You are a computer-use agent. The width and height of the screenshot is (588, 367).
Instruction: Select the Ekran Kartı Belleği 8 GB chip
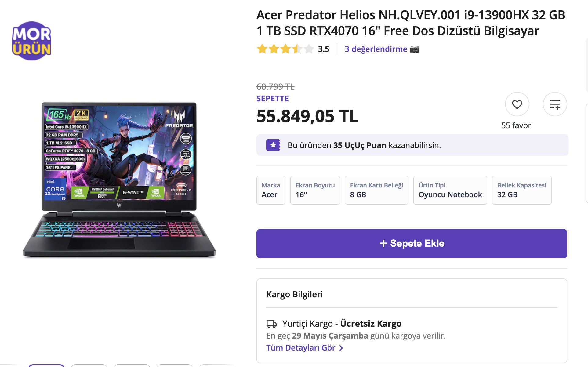(376, 190)
